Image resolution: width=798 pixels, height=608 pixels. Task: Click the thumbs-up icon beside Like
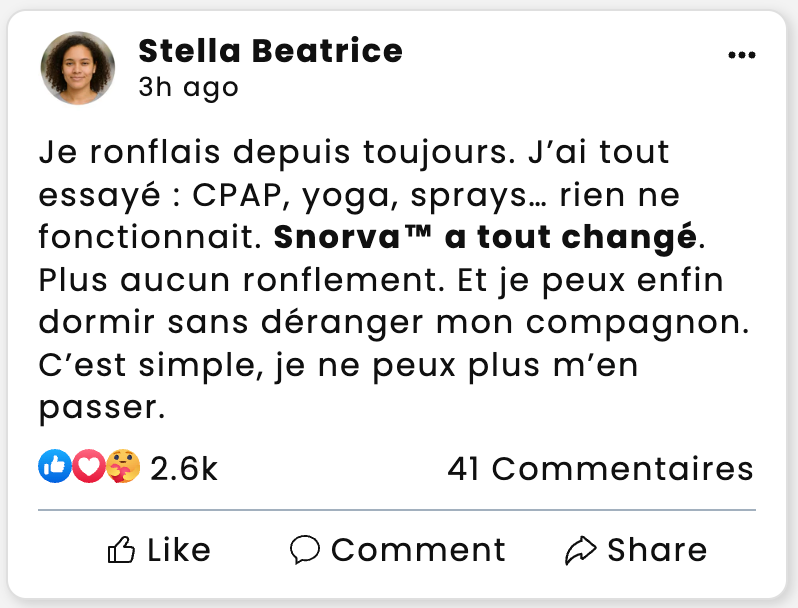(121, 549)
